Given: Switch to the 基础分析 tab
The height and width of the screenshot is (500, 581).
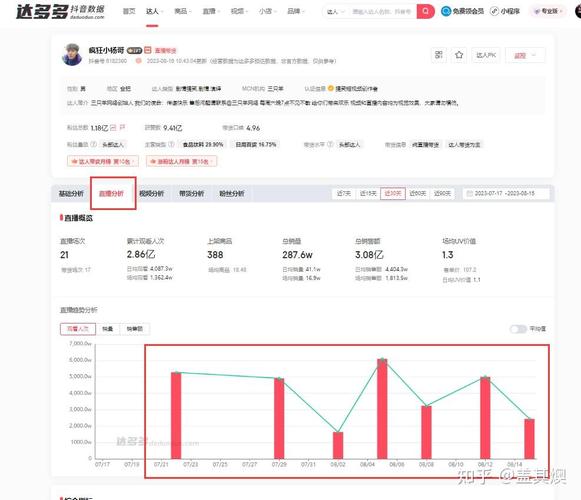Looking at the screenshot, I should (x=71, y=193).
